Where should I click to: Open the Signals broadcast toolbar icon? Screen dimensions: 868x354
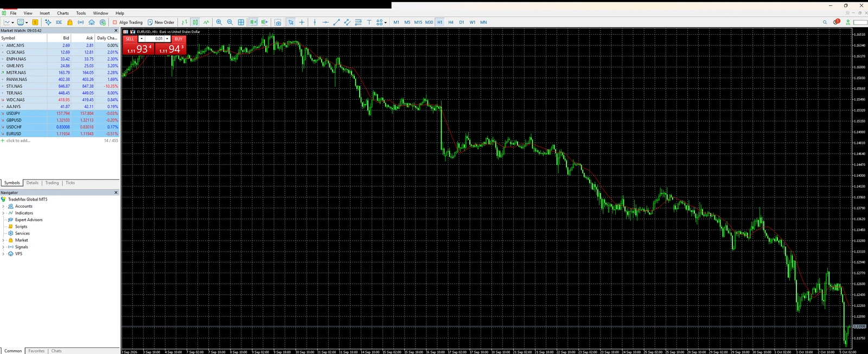[81, 22]
